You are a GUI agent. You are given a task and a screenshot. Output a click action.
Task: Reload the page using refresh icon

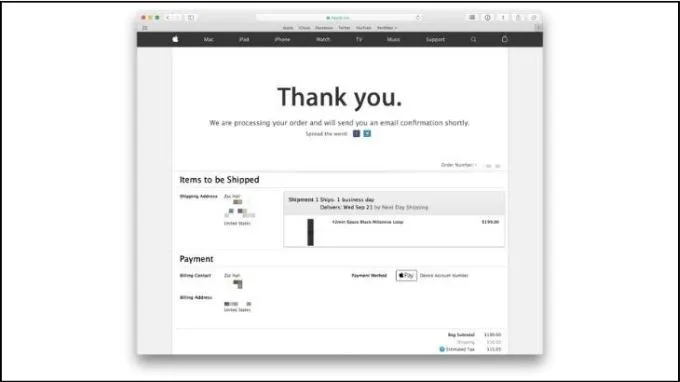click(x=418, y=18)
